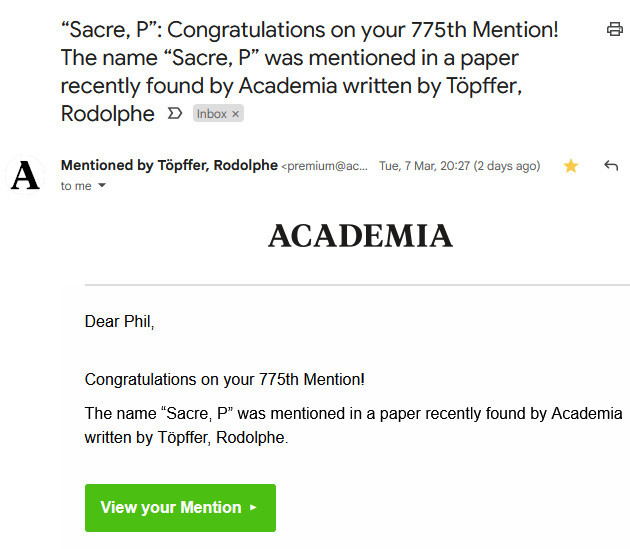
Task: Open sender name "Mentioned by Töpffer, Rodolphe"
Action: 169,165
